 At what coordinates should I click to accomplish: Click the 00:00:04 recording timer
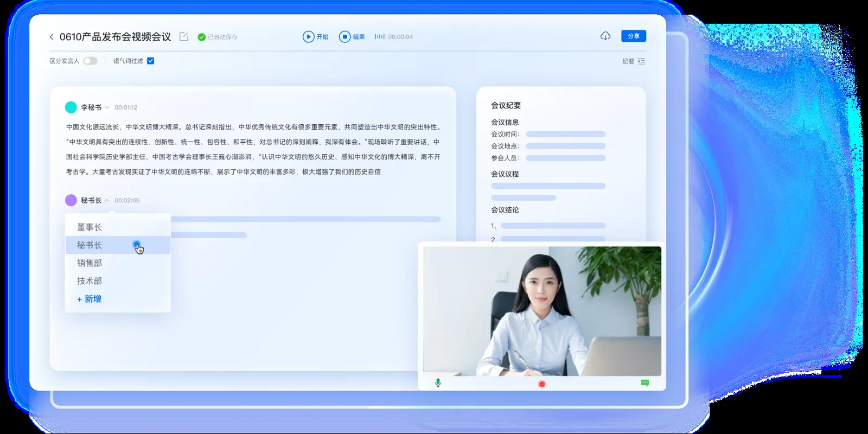[400, 37]
